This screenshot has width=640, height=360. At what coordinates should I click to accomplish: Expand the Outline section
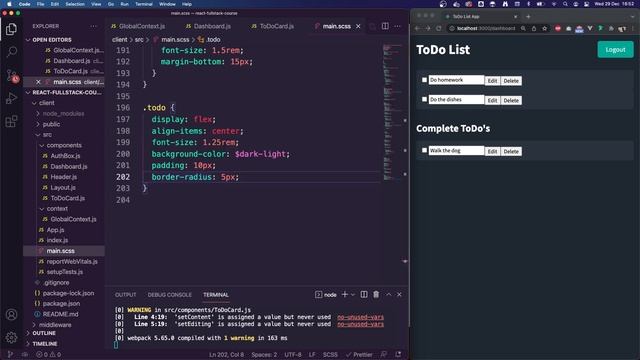tap(44, 333)
